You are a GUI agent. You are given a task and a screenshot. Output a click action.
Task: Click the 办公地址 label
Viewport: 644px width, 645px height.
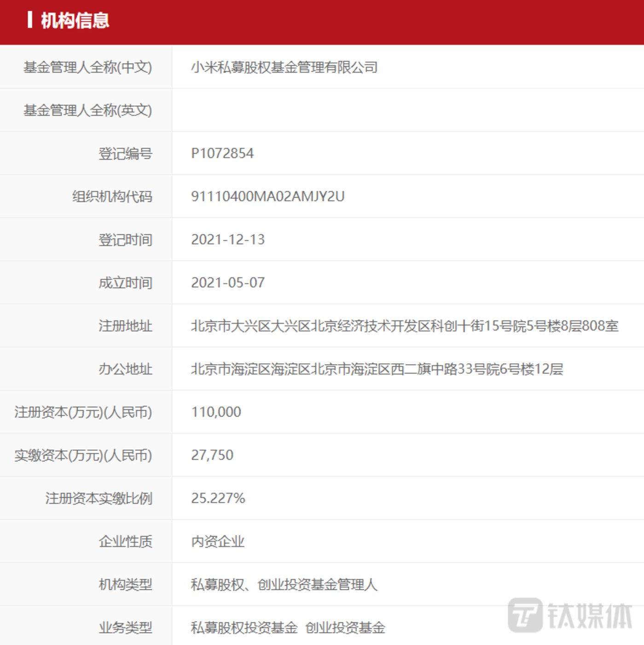click(x=125, y=369)
